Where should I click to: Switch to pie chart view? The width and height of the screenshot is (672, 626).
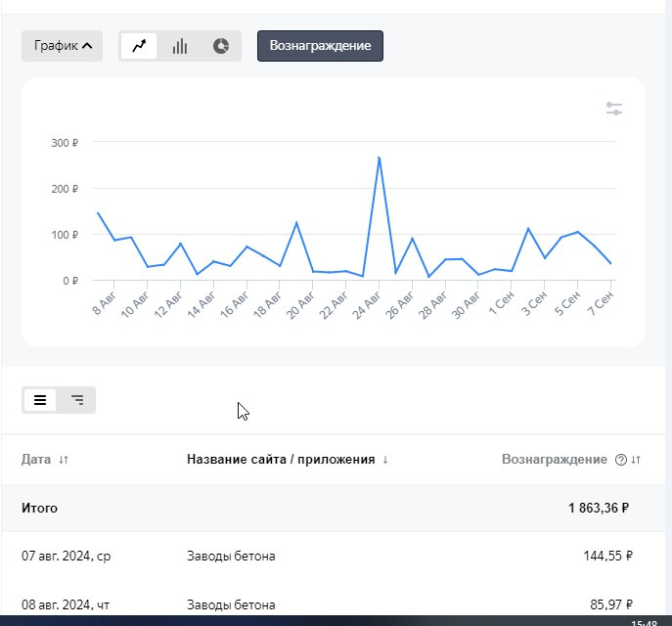click(x=221, y=46)
